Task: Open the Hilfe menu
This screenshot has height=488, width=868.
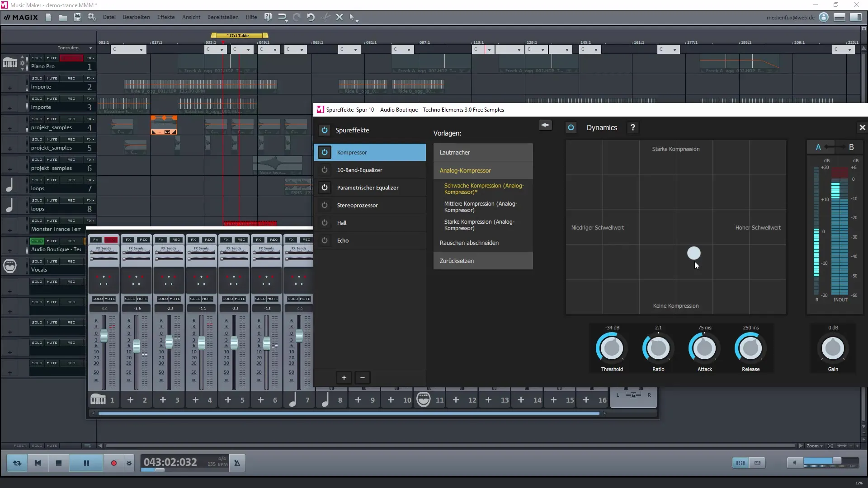Action: click(251, 17)
